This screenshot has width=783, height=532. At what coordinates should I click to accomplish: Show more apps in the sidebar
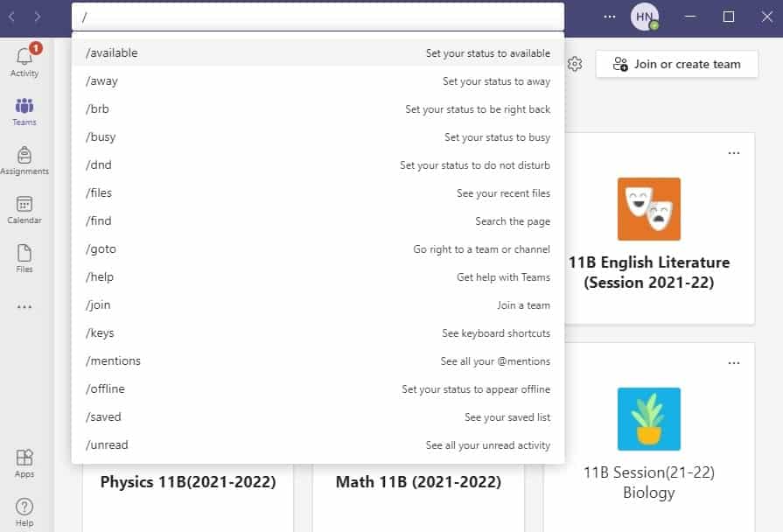(24, 307)
